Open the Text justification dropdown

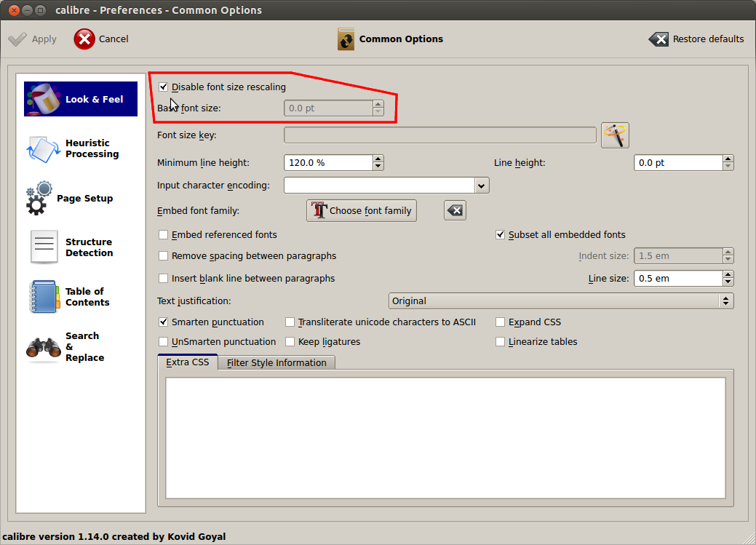tap(561, 301)
